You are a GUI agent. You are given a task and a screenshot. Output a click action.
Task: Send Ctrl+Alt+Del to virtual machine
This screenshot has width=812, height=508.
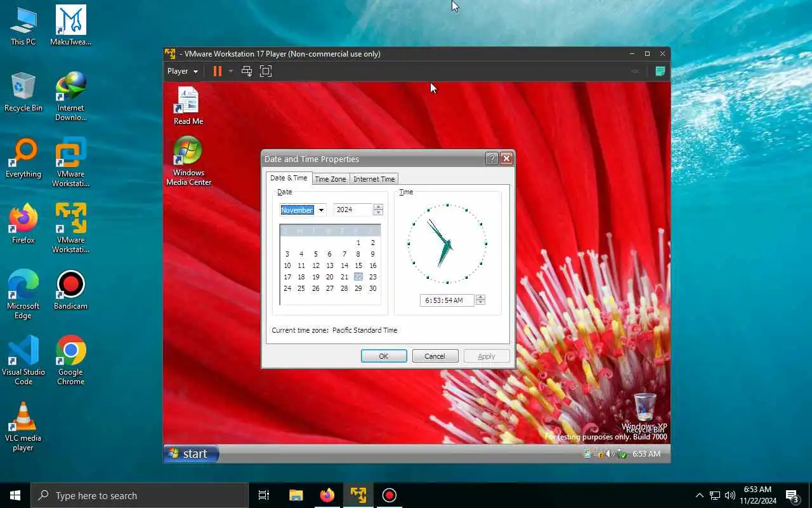click(x=247, y=71)
